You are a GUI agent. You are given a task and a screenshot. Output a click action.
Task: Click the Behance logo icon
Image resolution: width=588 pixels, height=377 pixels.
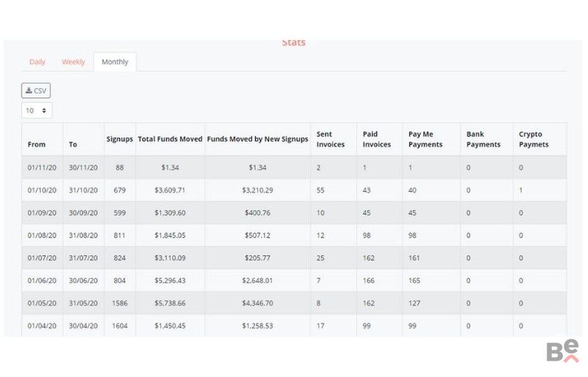[562, 351]
